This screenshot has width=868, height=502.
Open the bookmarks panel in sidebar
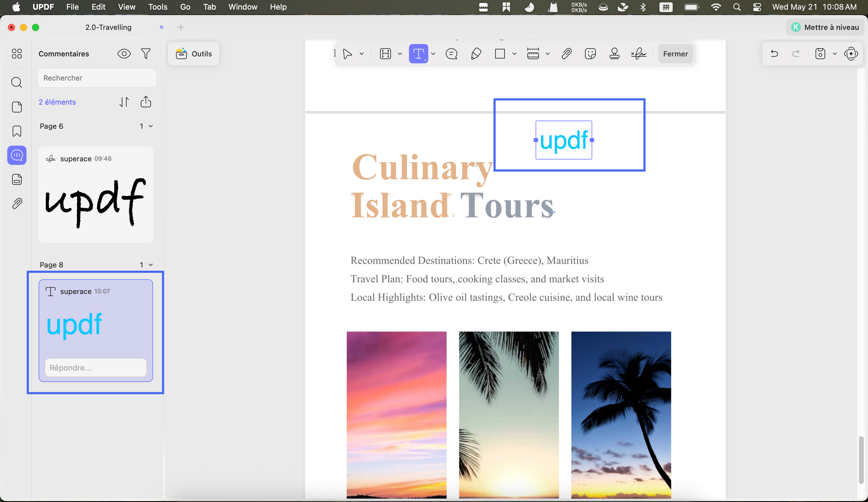tap(17, 131)
